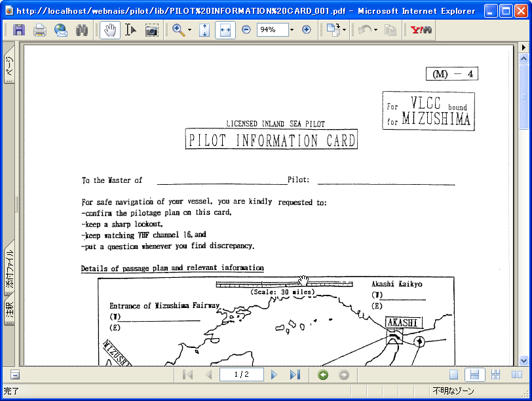Select the Hand tool
The width and height of the screenshot is (532, 401).
pyautogui.click(x=110, y=29)
